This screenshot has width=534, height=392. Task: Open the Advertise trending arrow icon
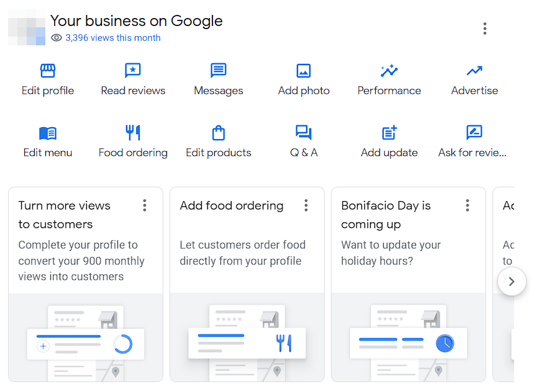coord(474,71)
